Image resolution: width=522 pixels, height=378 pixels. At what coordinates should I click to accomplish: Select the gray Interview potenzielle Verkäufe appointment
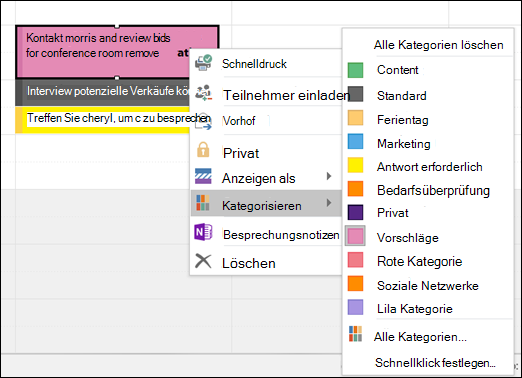(x=103, y=92)
